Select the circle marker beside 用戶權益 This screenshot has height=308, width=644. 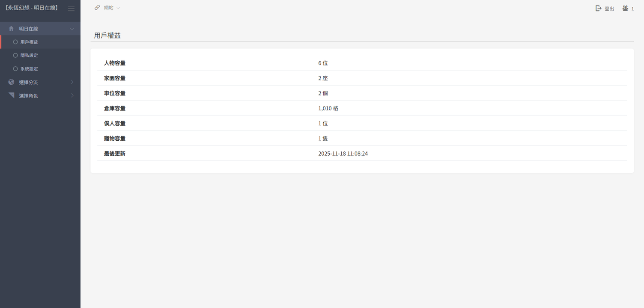tap(15, 42)
